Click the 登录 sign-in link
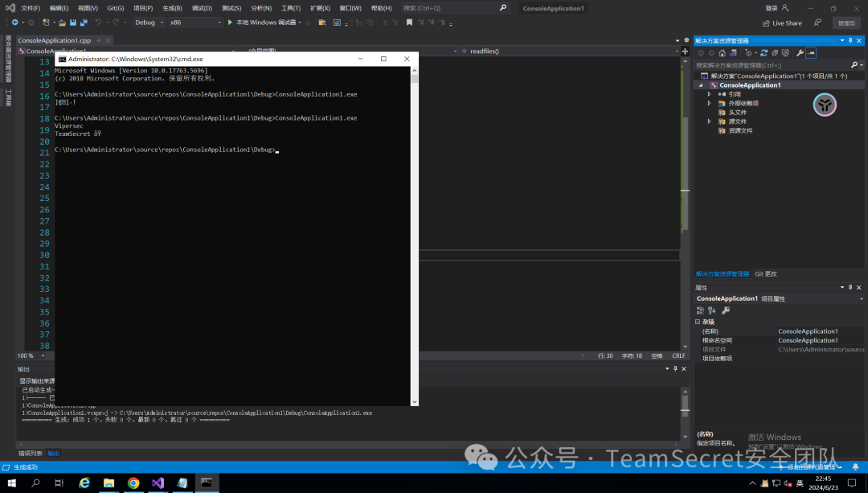This screenshot has height=493, width=868. (x=772, y=8)
